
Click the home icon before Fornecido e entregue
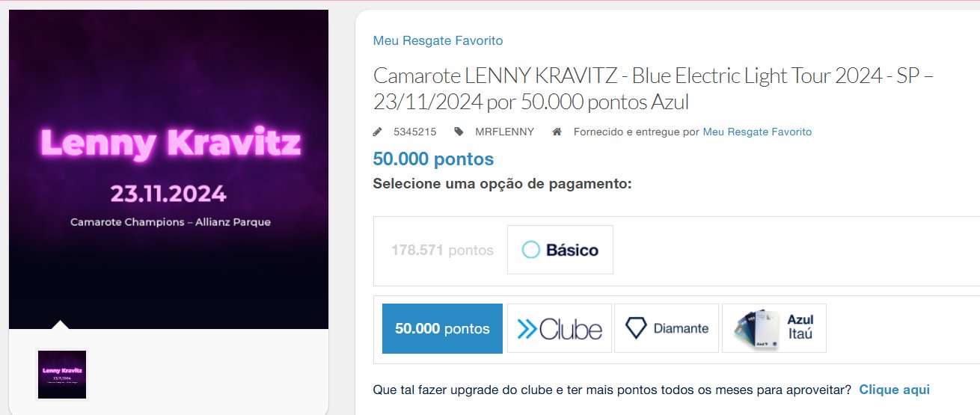557,132
